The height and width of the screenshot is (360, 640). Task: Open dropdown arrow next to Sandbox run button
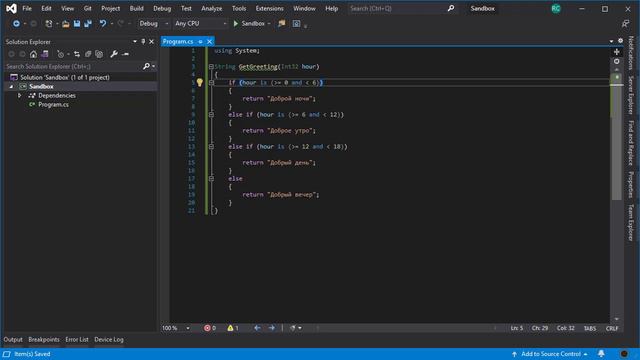[269, 24]
